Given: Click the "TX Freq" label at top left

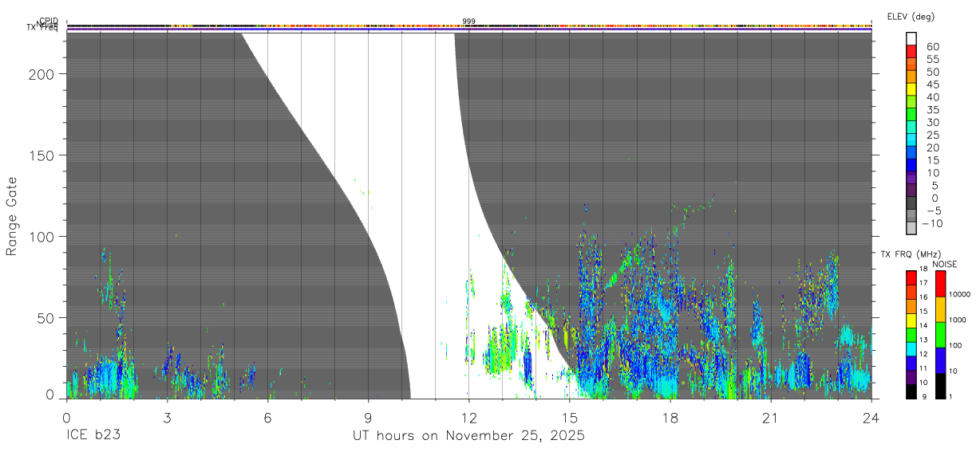Looking at the screenshot, I should (43, 29).
